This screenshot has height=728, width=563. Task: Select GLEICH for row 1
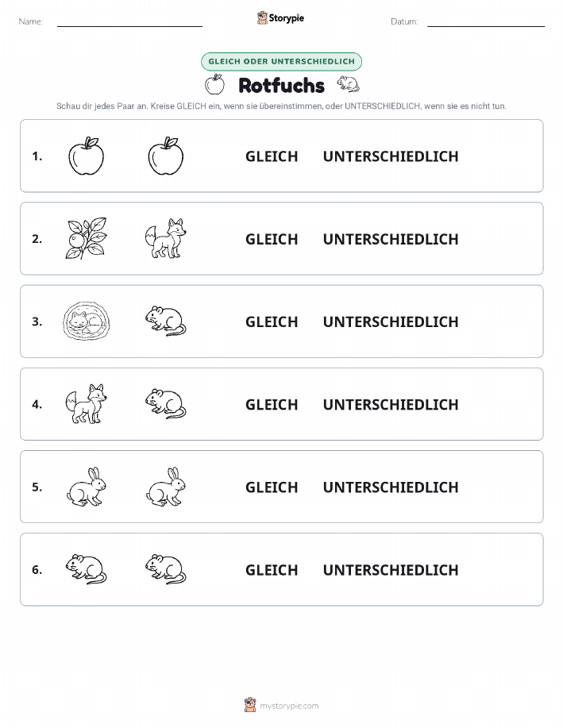point(272,156)
